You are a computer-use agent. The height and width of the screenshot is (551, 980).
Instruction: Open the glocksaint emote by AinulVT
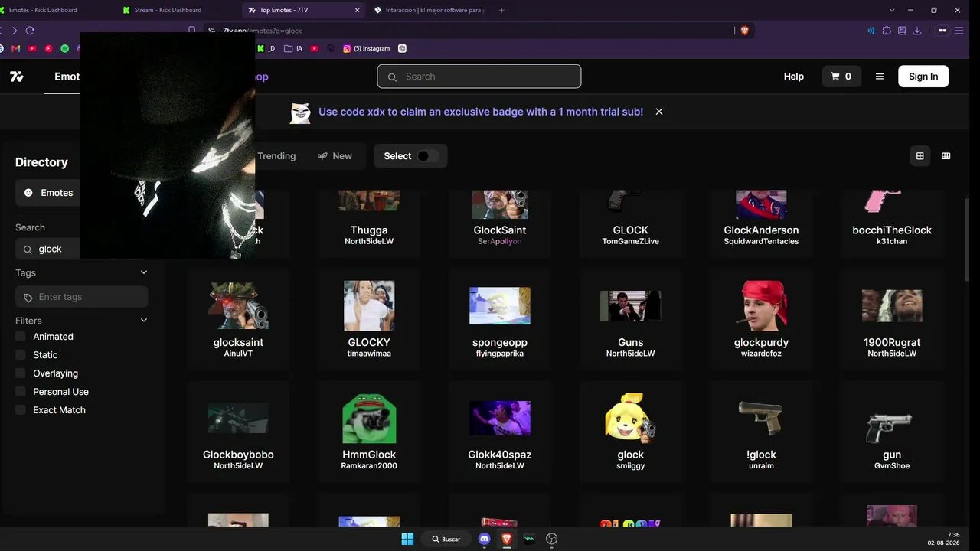pos(238,306)
